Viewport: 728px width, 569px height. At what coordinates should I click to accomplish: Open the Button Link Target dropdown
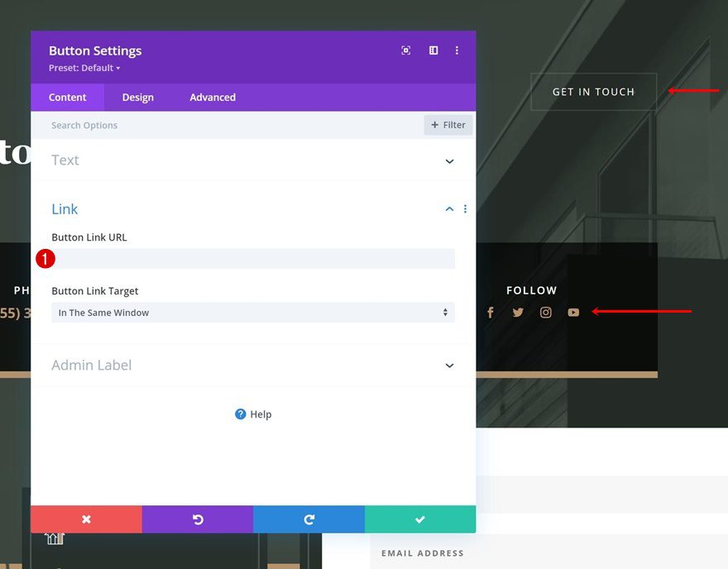(253, 313)
